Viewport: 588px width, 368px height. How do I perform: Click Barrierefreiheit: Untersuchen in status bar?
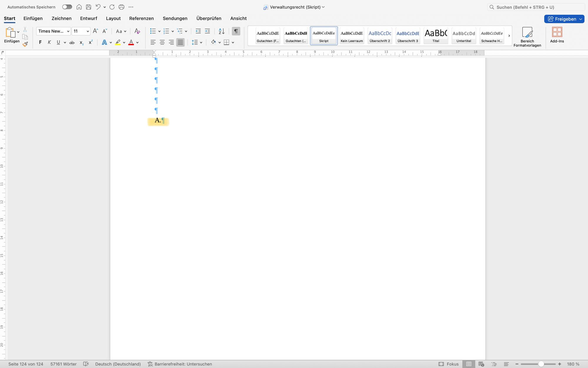tap(180, 364)
